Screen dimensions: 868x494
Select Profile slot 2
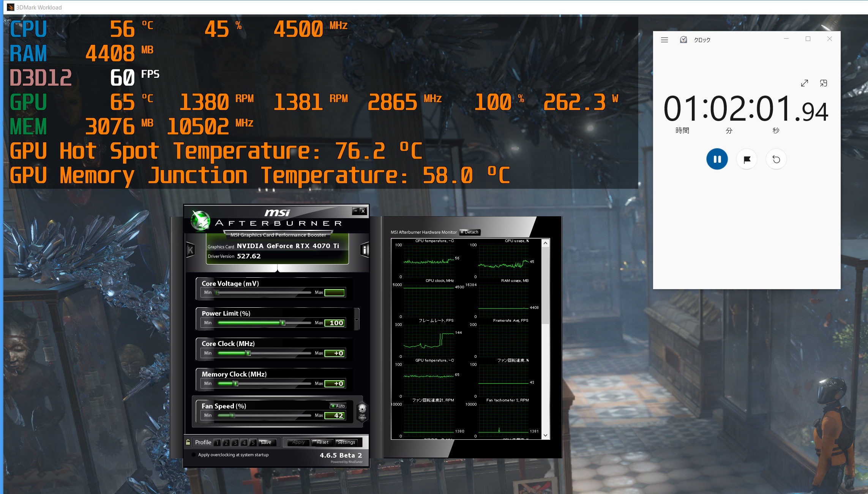pos(226,442)
